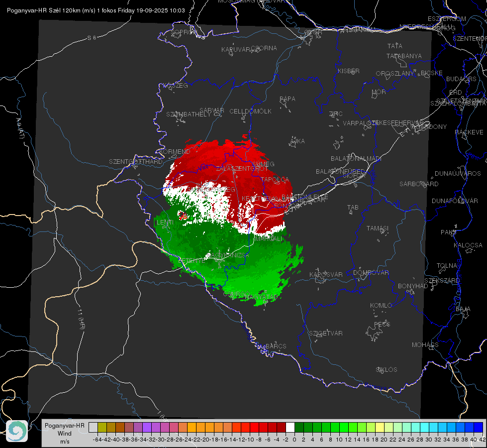Click the BALATONALMADI city label
487x448 pixels.
pos(356,159)
